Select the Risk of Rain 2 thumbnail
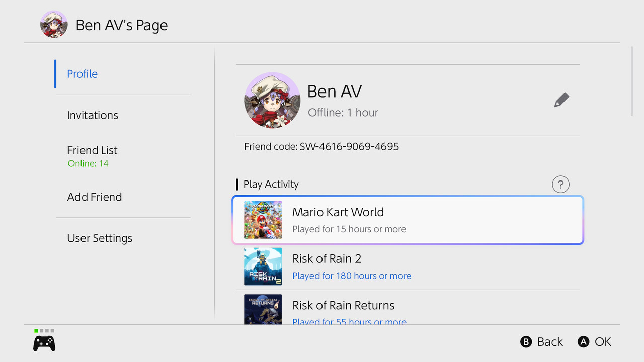Screen dimensions: 644x362 tap(263, 266)
